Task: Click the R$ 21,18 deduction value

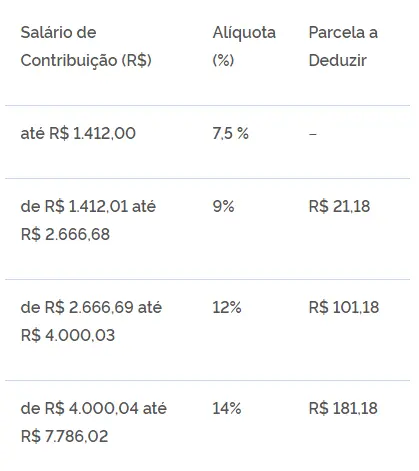Action: 339,206
